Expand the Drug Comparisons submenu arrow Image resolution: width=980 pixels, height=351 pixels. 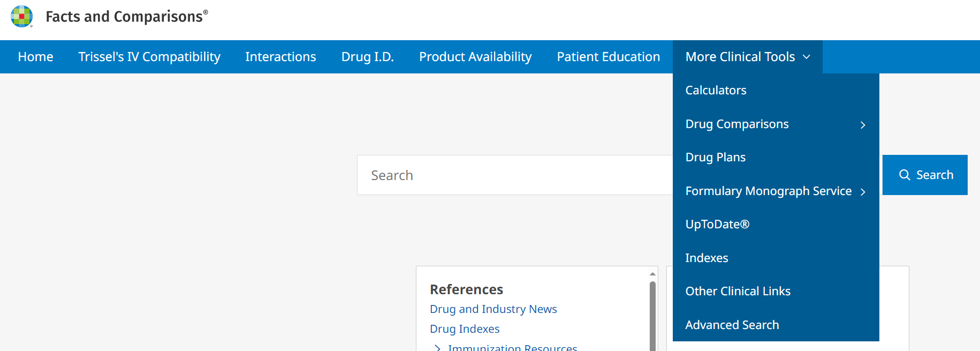[862, 125]
